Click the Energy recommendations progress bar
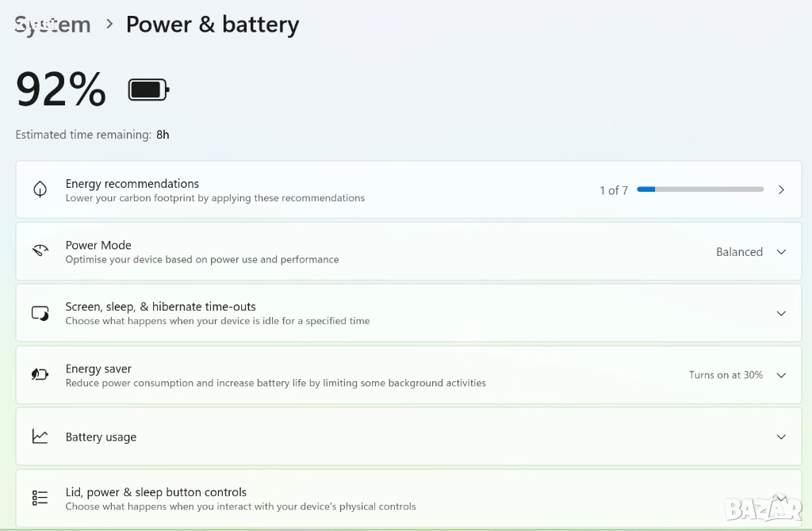 [700, 189]
